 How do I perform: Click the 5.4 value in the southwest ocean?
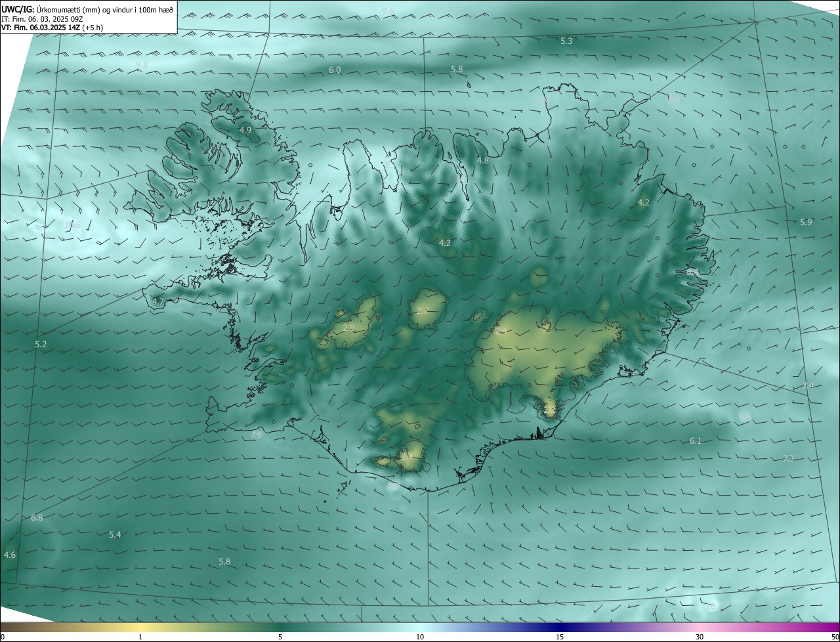(115, 534)
